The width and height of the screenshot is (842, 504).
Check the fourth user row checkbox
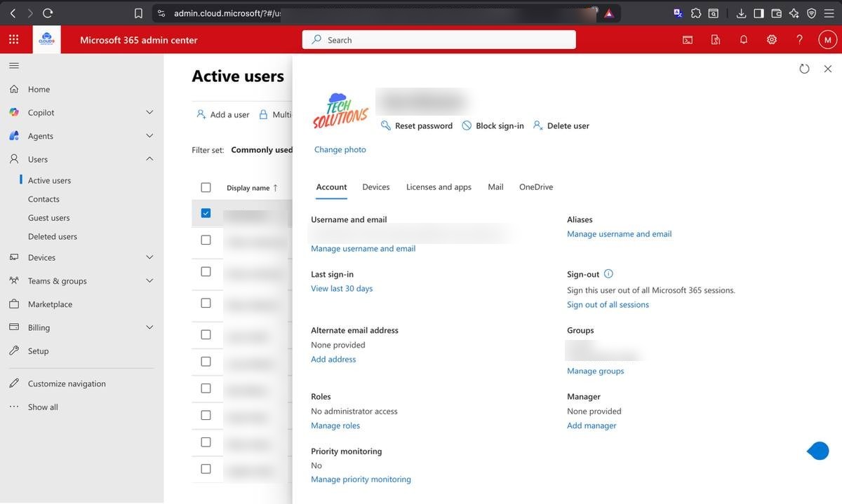point(206,303)
